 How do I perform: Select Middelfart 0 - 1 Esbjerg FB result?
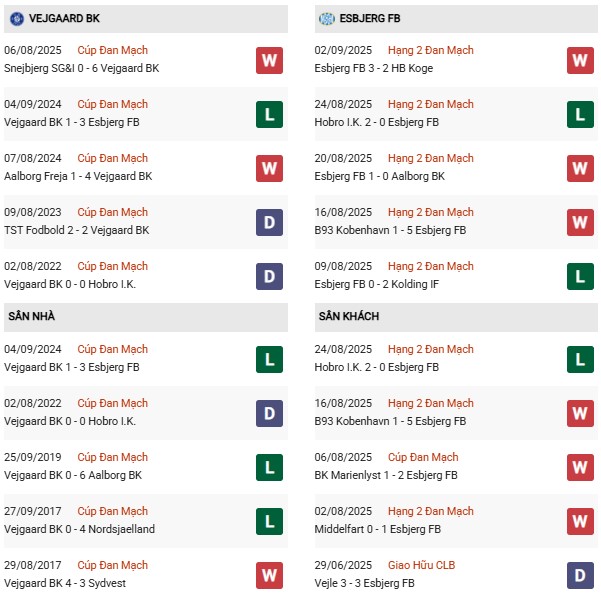click(378, 529)
